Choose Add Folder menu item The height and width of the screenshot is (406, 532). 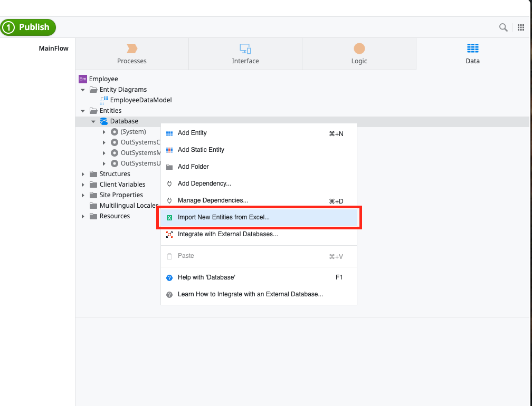pos(259,167)
